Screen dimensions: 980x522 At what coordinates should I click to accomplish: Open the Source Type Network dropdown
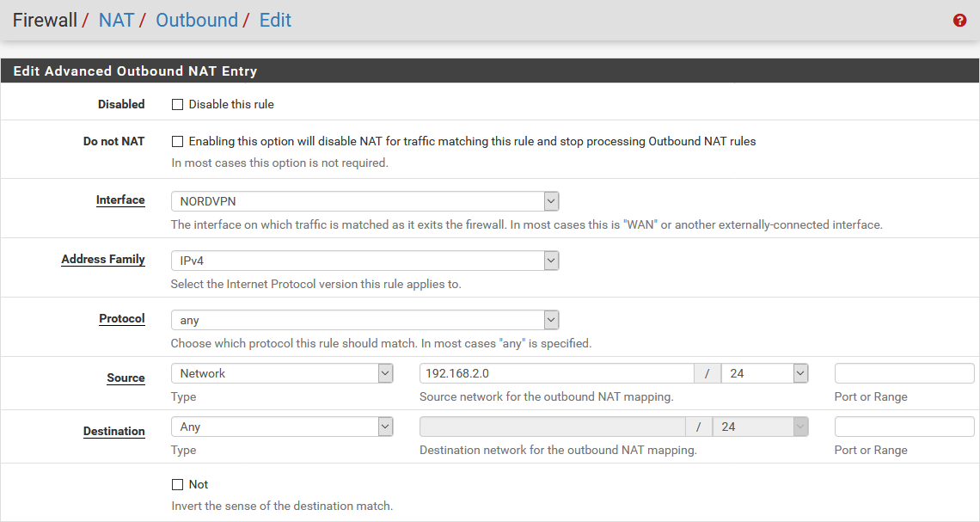coord(282,373)
